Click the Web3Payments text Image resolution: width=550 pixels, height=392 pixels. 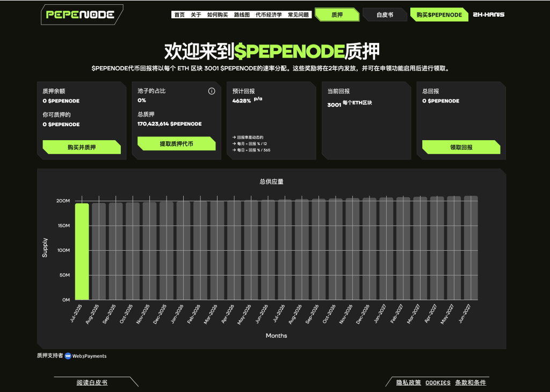coord(90,356)
